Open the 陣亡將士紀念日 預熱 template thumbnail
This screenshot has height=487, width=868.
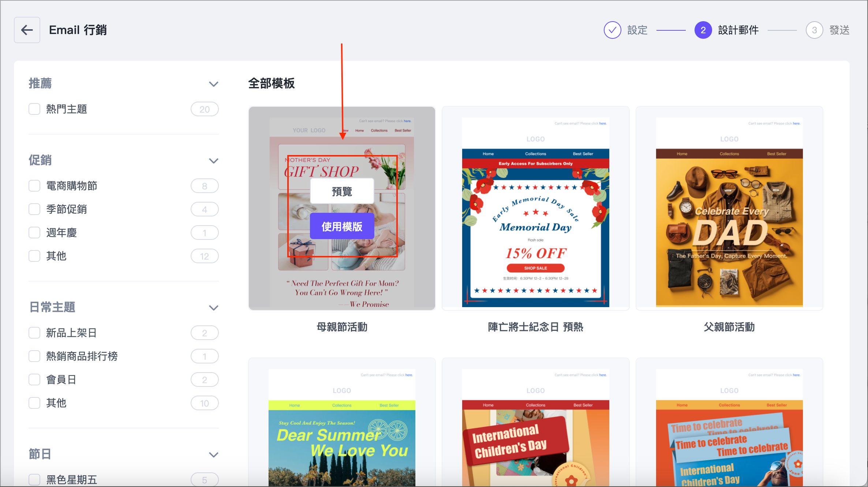click(x=535, y=208)
